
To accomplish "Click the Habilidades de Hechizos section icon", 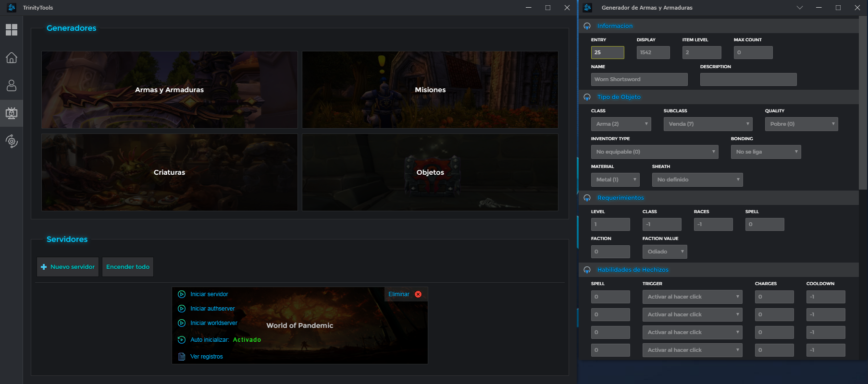I will tap(587, 270).
